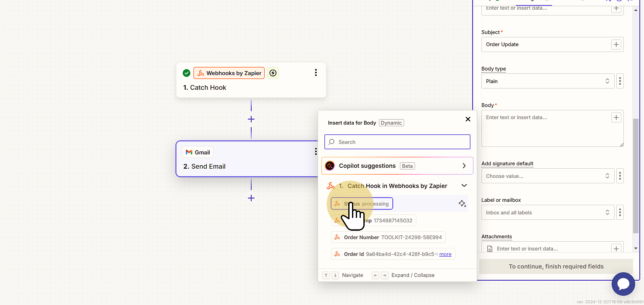This screenshot has height=305, width=644.
Task: Close the Insert data for Body popup
Action: click(468, 119)
